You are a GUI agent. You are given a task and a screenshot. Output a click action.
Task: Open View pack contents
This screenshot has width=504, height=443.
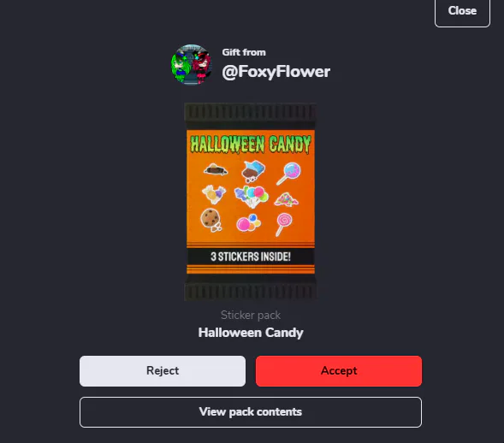click(251, 412)
